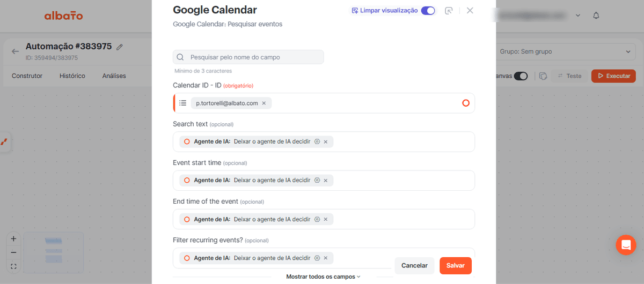Open the account menu chevron in top bar
This screenshot has height=284, width=644.
point(578,16)
